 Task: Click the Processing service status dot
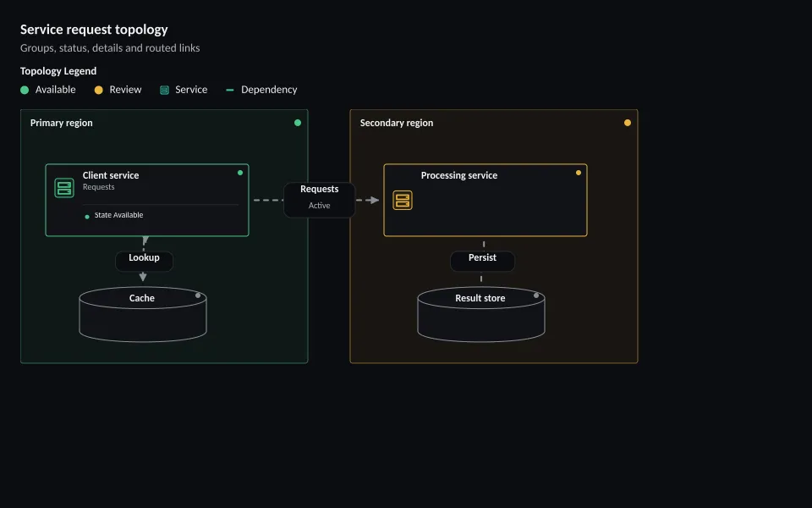click(579, 173)
